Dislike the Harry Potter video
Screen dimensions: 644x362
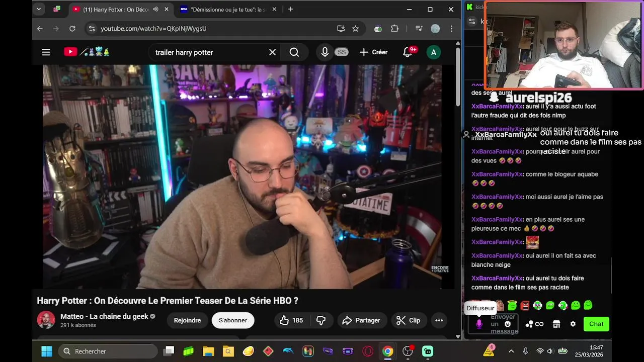pos(321,320)
